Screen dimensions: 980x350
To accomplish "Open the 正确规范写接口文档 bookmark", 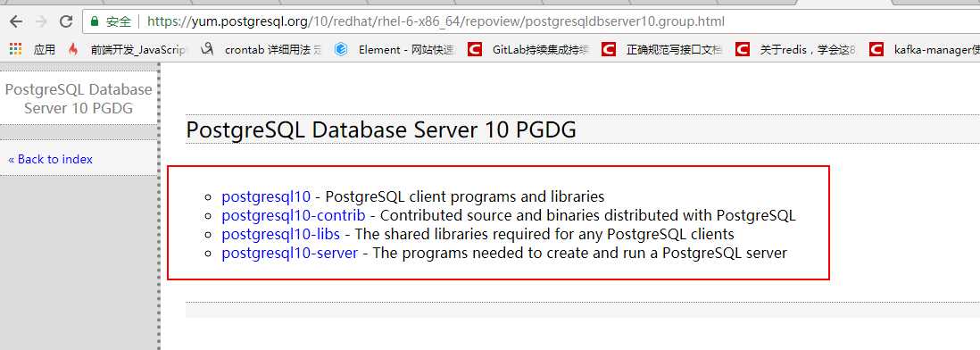I will pos(675,49).
